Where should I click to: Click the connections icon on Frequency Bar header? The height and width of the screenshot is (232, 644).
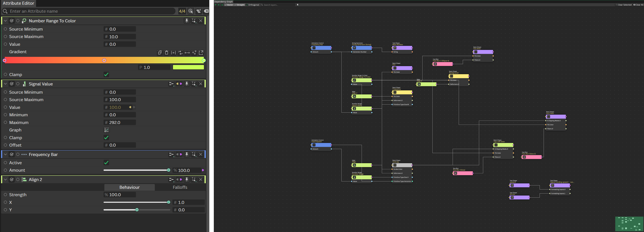click(x=171, y=155)
